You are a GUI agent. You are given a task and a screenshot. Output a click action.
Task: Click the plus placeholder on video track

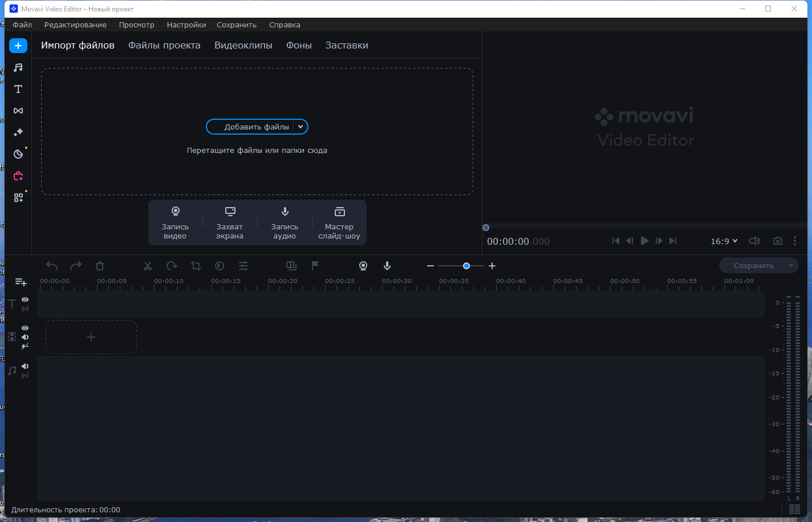[x=91, y=337]
